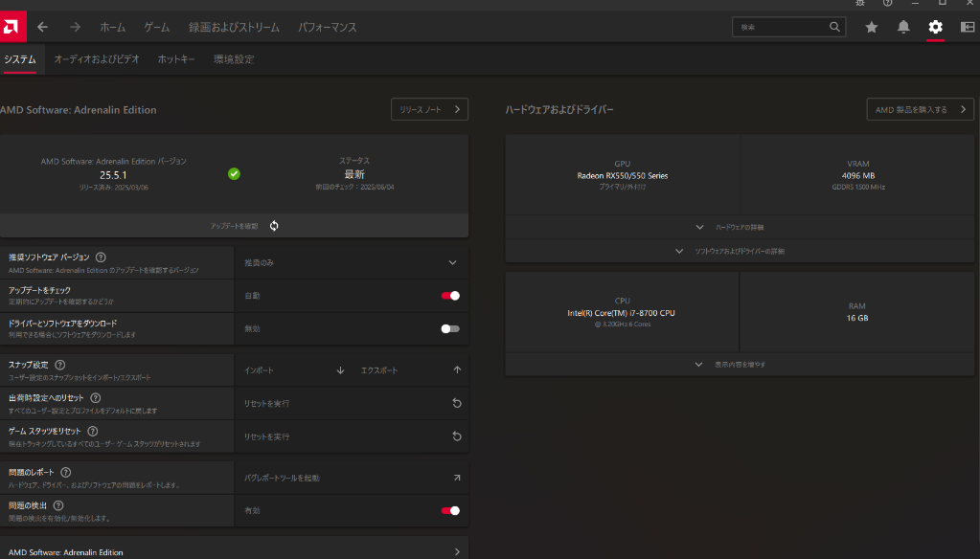Click the AMD logo icon
The height and width of the screenshot is (559, 980).
click(12, 27)
